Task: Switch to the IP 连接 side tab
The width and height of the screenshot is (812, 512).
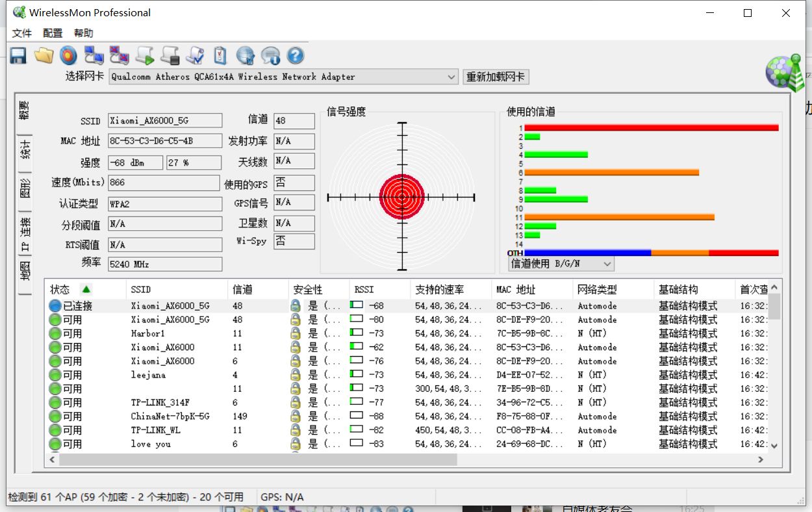Action: pos(25,234)
